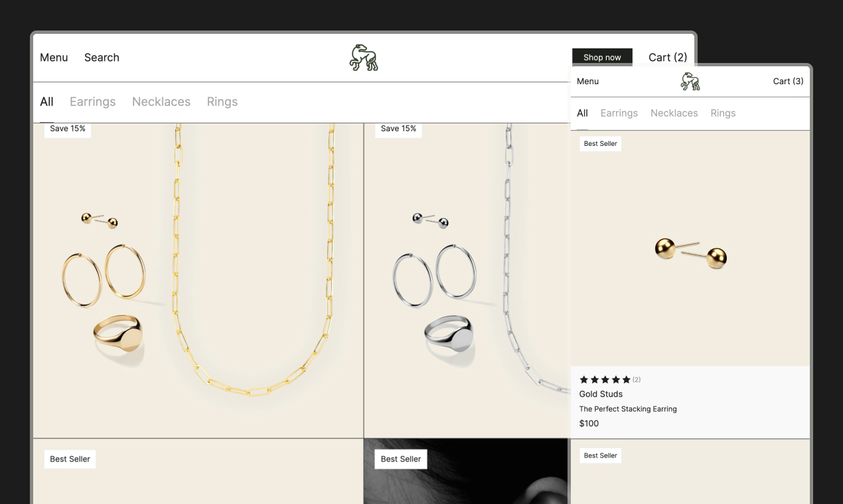Open the silver jewelry set product image
This screenshot has width=843, height=504.
pyautogui.click(x=467, y=280)
